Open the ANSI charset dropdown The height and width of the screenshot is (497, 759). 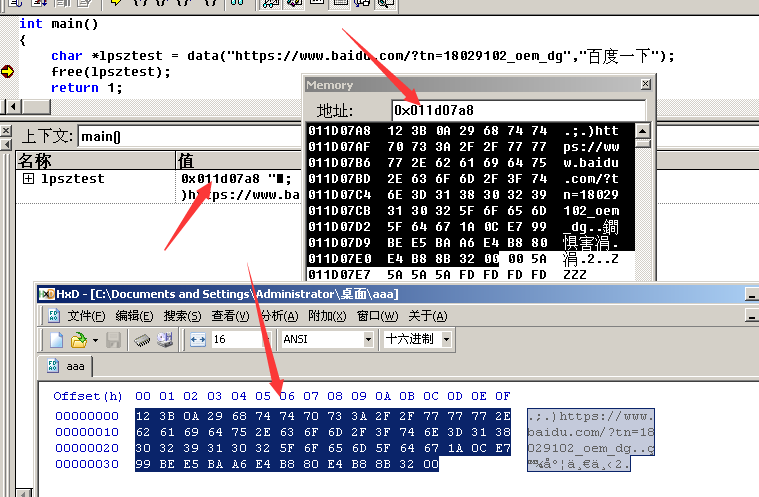[x=368, y=340]
